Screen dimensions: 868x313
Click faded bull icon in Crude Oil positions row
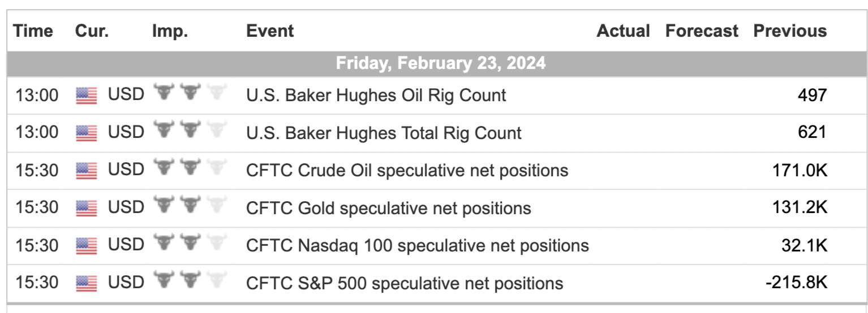pyautogui.click(x=217, y=167)
